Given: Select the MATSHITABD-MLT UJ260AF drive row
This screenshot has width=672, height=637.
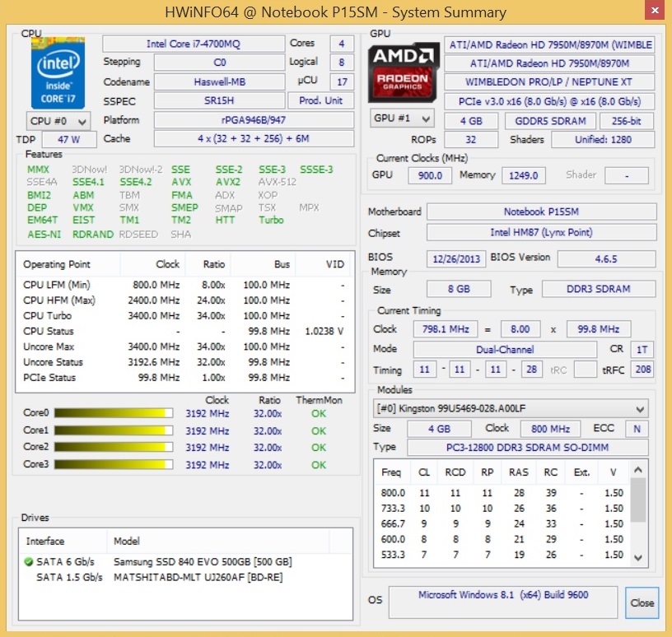Looking at the screenshot, I should click(185, 577).
